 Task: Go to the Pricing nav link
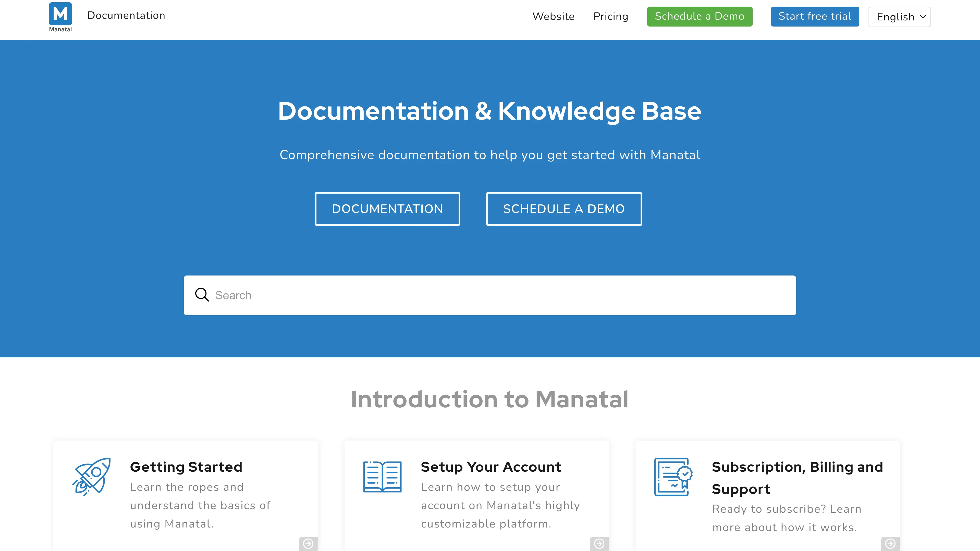(x=611, y=16)
